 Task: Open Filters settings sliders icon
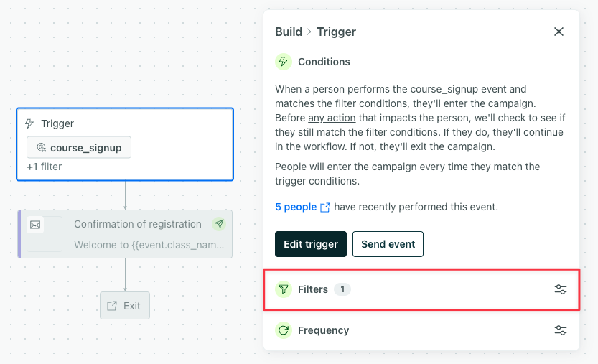coord(561,289)
